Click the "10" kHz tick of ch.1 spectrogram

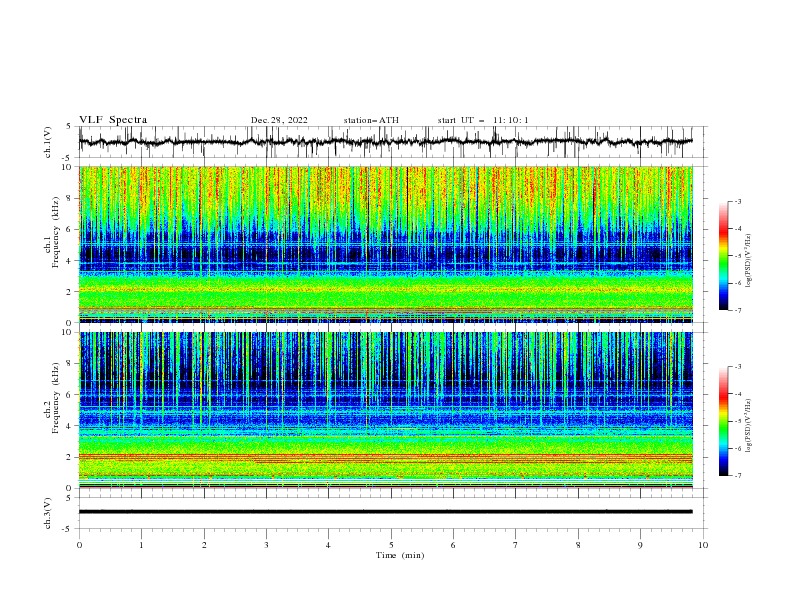click(x=67, y=167)
